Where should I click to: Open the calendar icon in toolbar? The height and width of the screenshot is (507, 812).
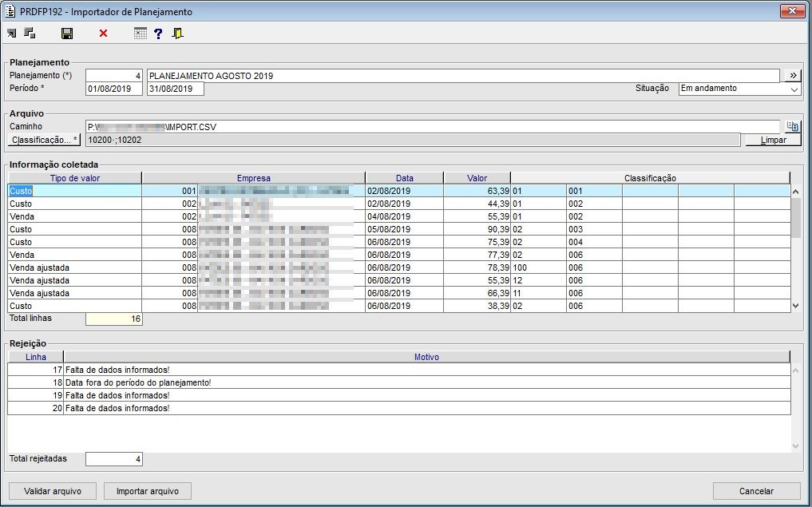[141, 34]
